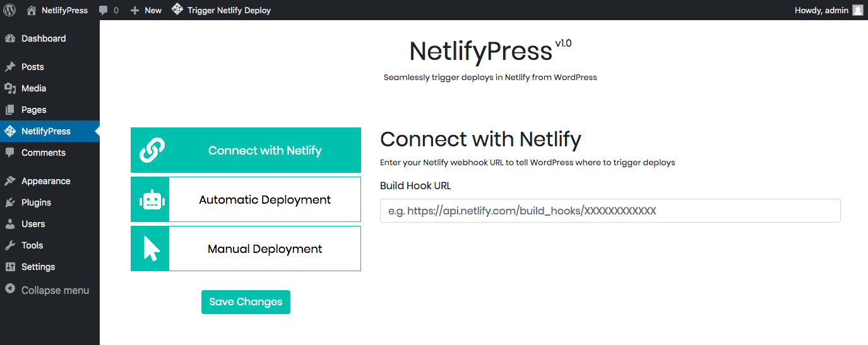Click the WordPress logo in admin bar
Screen dimensions: 868x345
click(x=9, y=10)
